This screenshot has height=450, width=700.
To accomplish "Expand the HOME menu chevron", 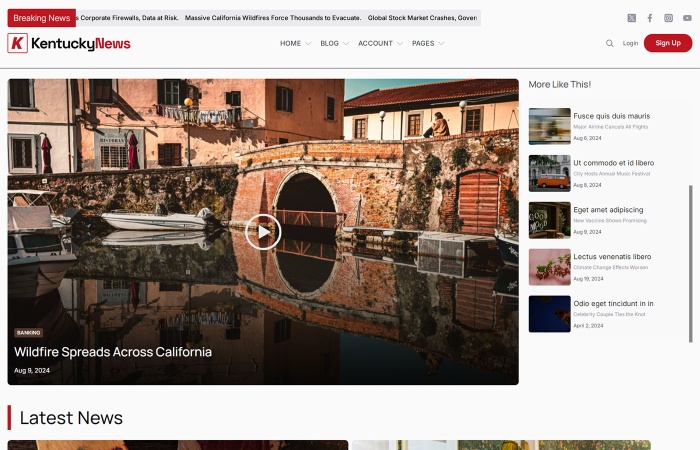I will [308, 43].
